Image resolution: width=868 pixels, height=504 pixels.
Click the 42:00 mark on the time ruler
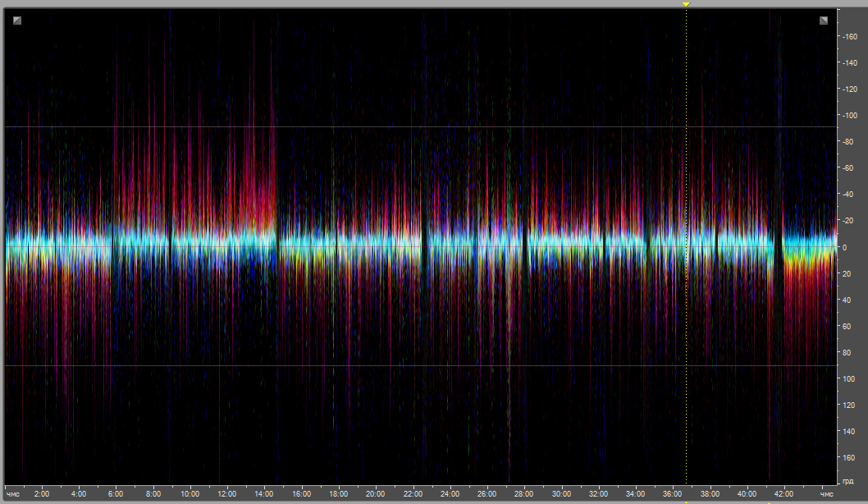tap(784, 494)
